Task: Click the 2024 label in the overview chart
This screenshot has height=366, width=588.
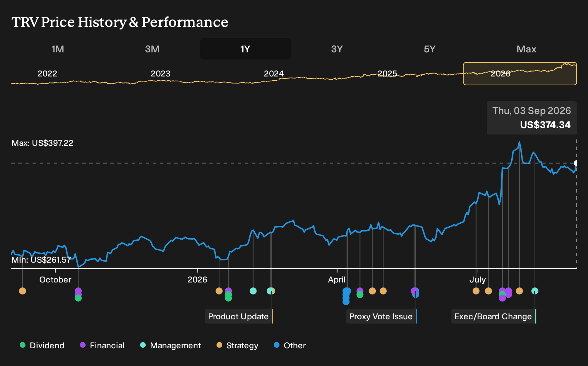Action: (x=274, y=74)
